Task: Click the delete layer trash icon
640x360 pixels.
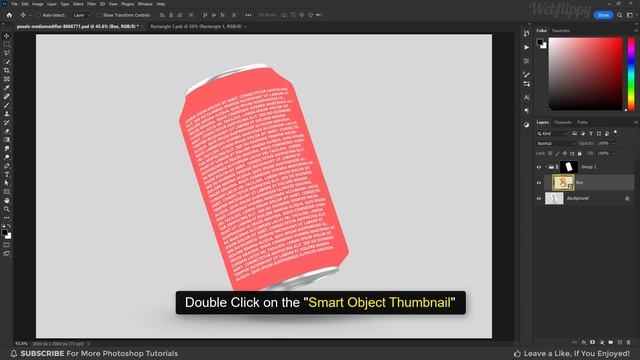Action: pyautogui.click(x=629, y=342)
